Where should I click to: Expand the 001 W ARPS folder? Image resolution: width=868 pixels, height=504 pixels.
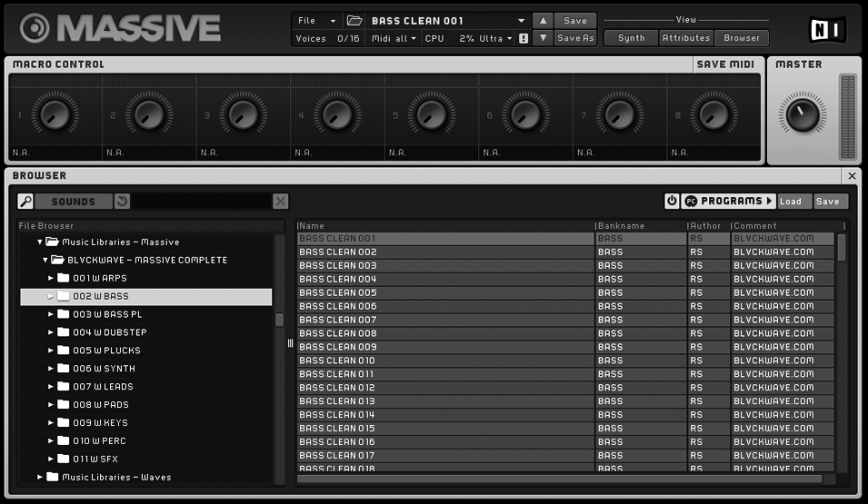(51, 278)
